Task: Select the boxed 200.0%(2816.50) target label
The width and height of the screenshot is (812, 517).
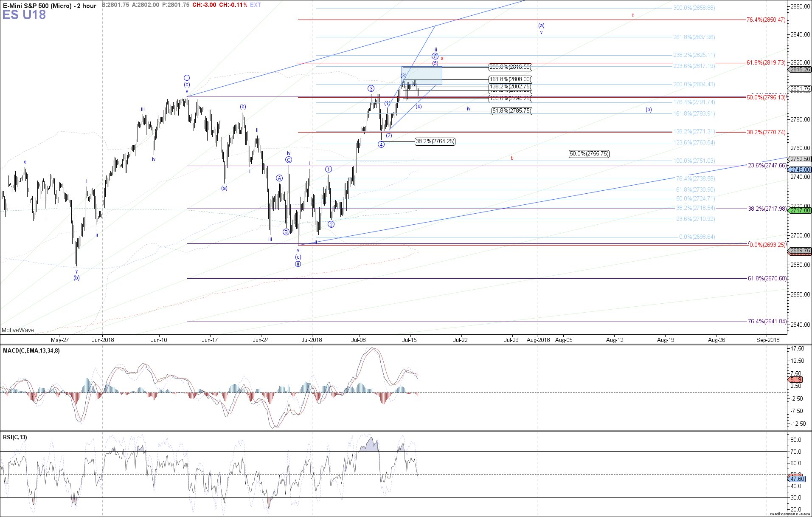Action: 510,67
